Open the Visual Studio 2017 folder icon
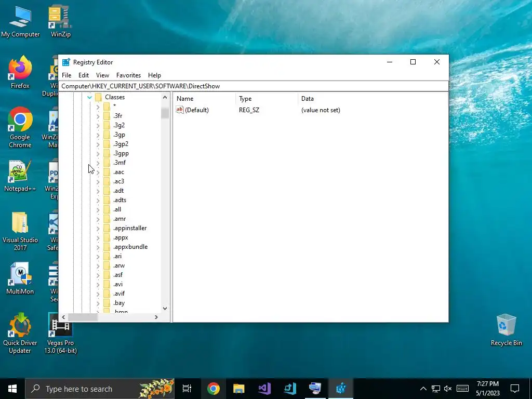This screenshot has width=532, height=399. click(x=20, y=231)
